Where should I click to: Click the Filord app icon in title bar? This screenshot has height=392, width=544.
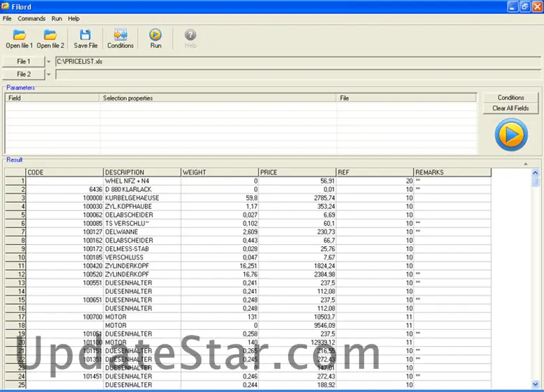pos(6,6)
